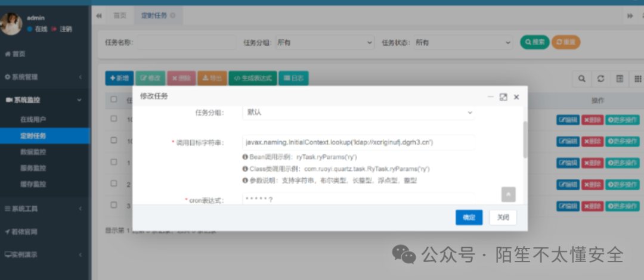Click the 修改任务 dialog title

[x=154, y=97]
